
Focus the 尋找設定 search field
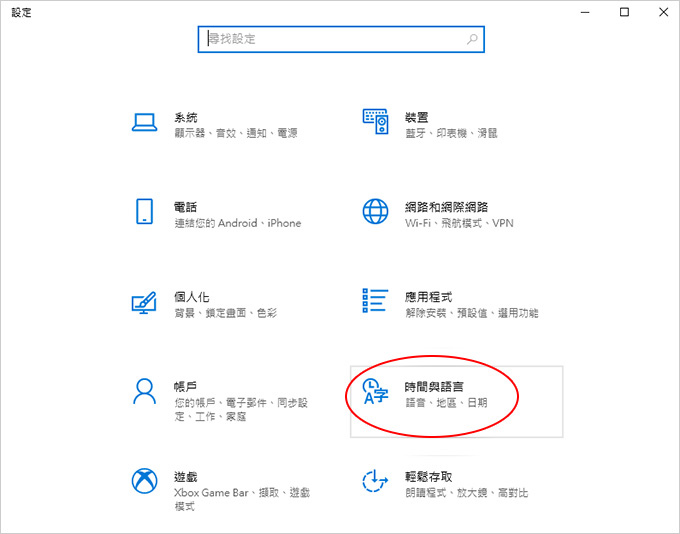[x=341, y=39]
